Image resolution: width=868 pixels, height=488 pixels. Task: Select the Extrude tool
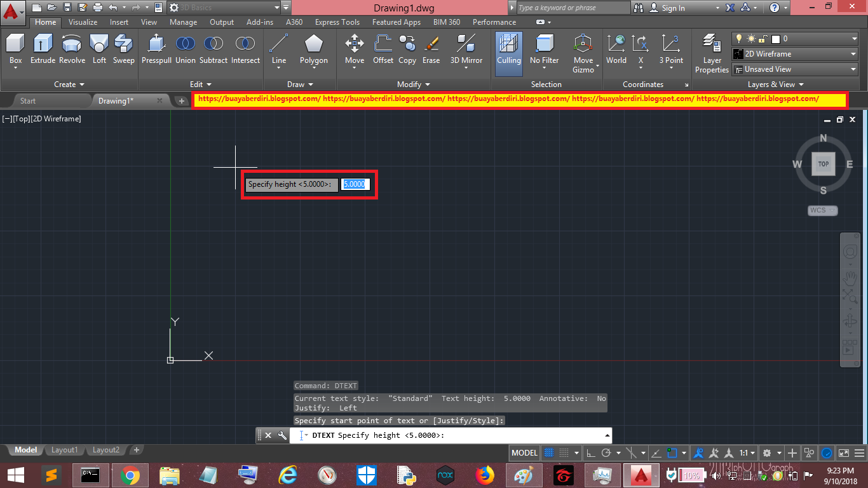pyautogui.click(x=42, y=50)
